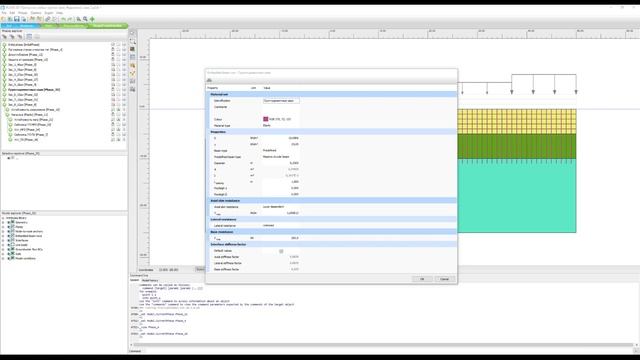Open the Model history tab in command line
The width and height of the screenshot is (640, 360).
pos(150,280)
